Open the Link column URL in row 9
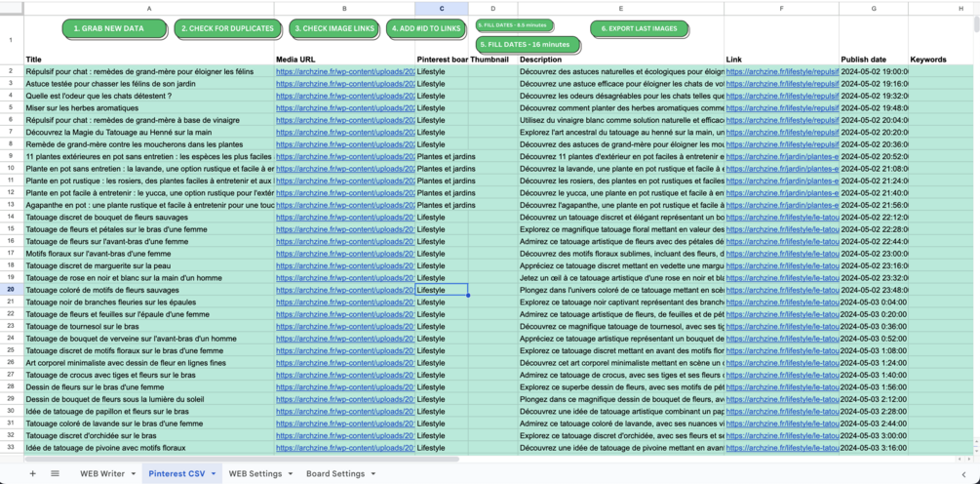Image resolution: width=980 pixels, height=484 pixels. [x=782, y=157]
